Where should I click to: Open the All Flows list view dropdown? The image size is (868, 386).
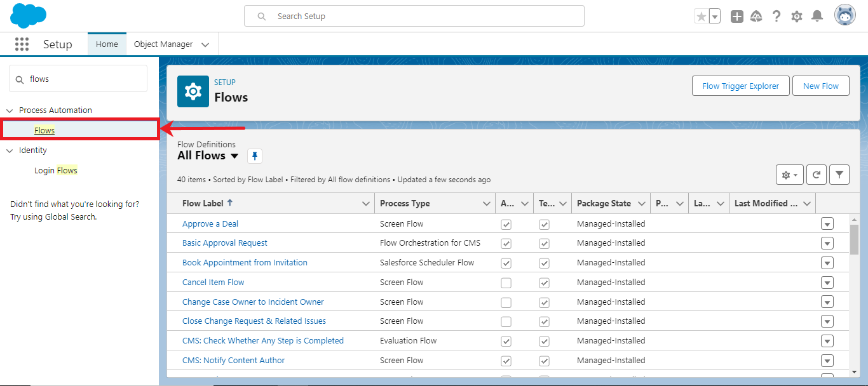[x=234, y=156]
